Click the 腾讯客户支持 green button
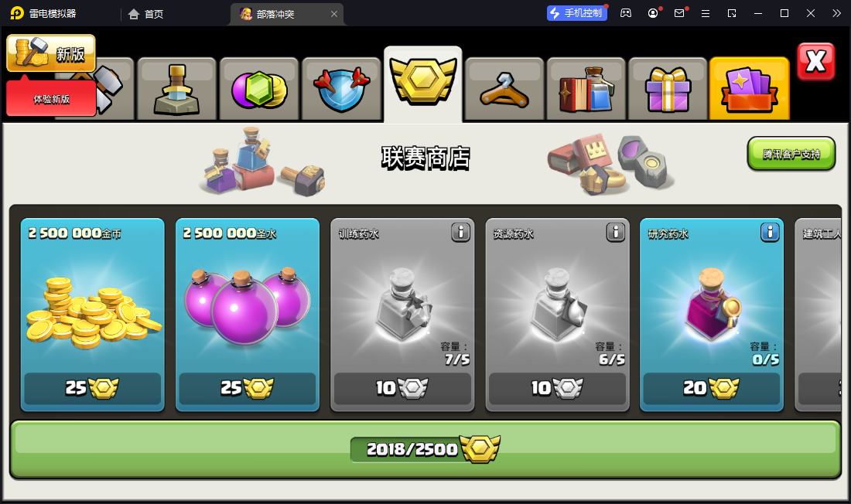Image resolution: width=851 pixels, height=504 pixels. point(791,154)
